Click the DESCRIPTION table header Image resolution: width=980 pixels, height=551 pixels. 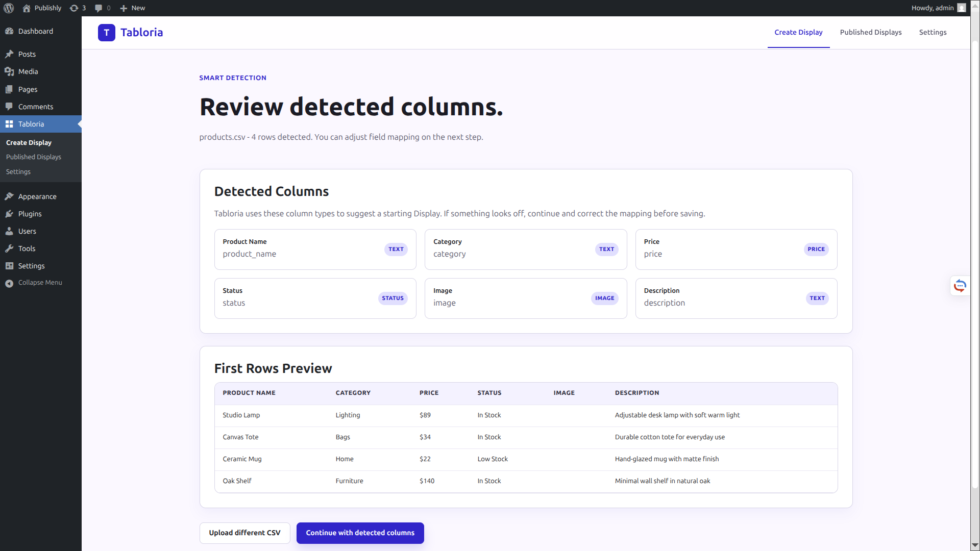coord(637,393)
